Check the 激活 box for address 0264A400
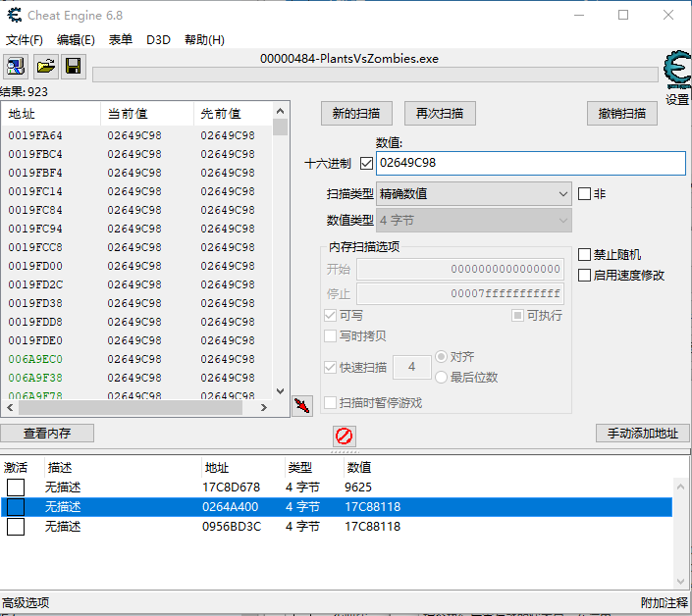 [16, 507]
